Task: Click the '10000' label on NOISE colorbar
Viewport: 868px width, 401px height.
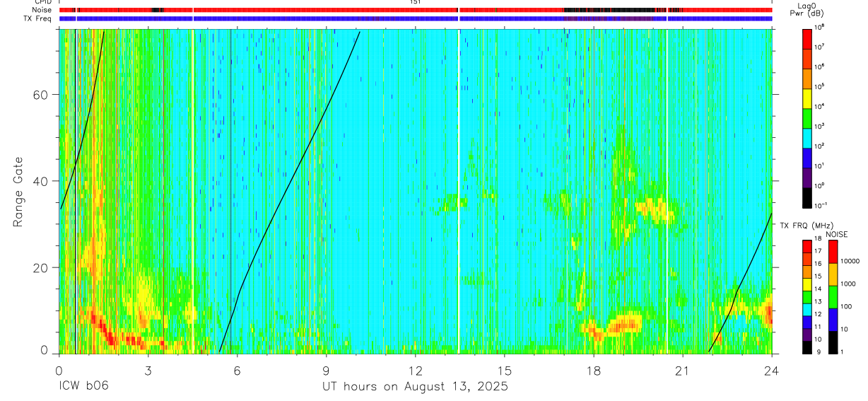Action: tap(850, 261)
